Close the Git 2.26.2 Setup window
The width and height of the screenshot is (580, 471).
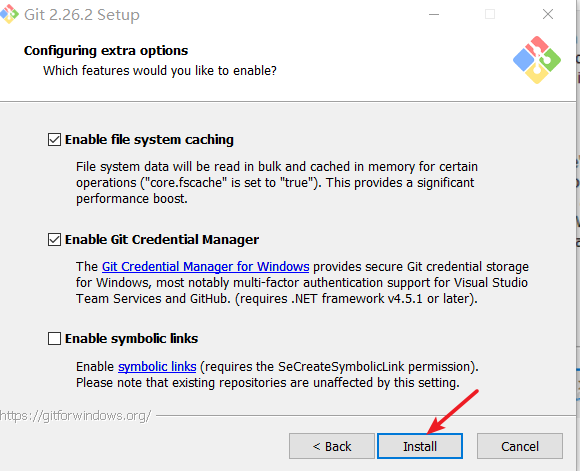[x=548, y=14]
